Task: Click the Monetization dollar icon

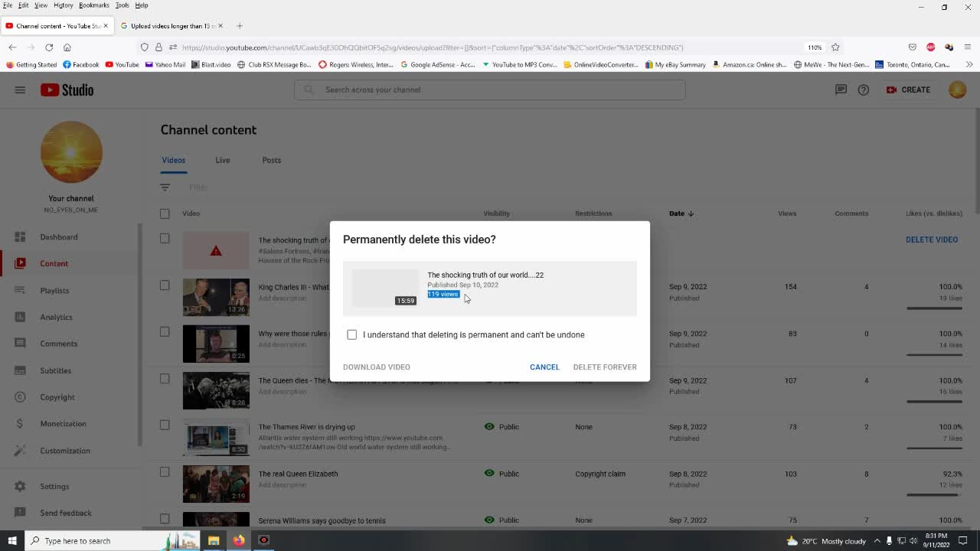Action: pyautogui.click(x=20, y=423)
